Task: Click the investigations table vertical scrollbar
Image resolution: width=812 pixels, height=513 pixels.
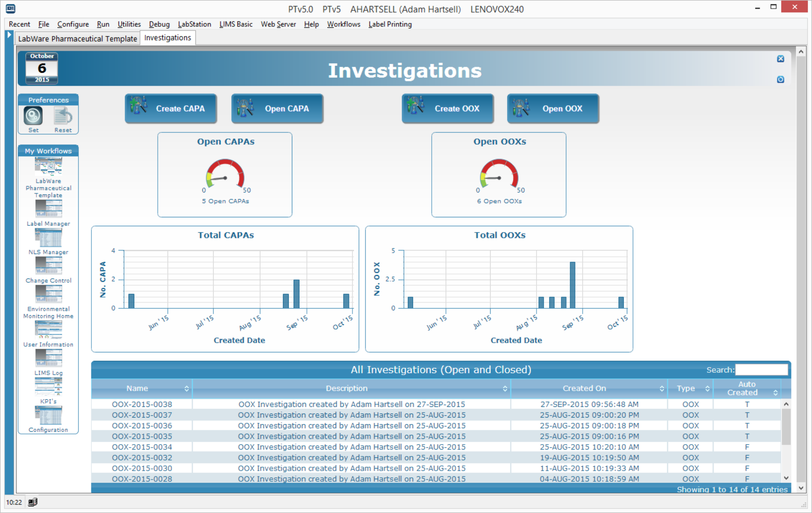Action: (786, 427)
